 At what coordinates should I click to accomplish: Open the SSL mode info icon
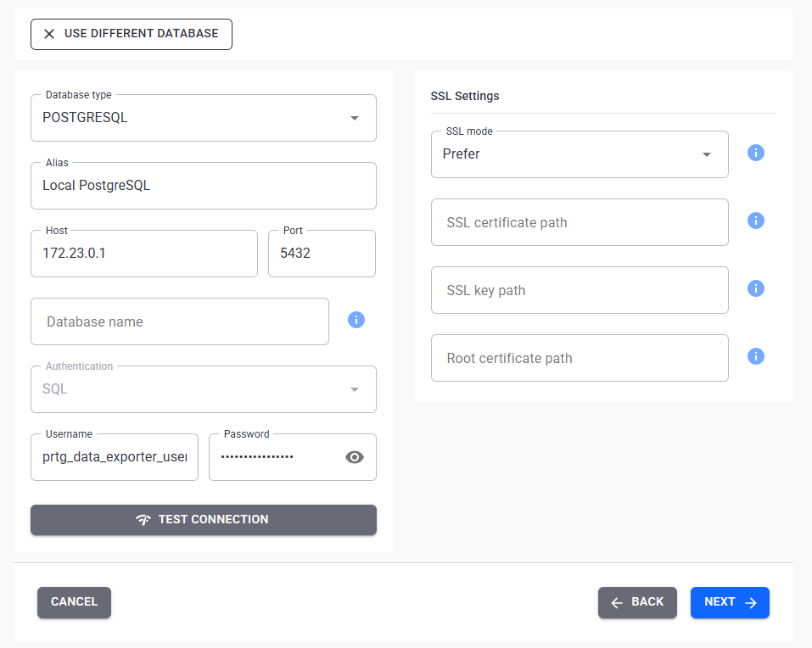[755, 153]
